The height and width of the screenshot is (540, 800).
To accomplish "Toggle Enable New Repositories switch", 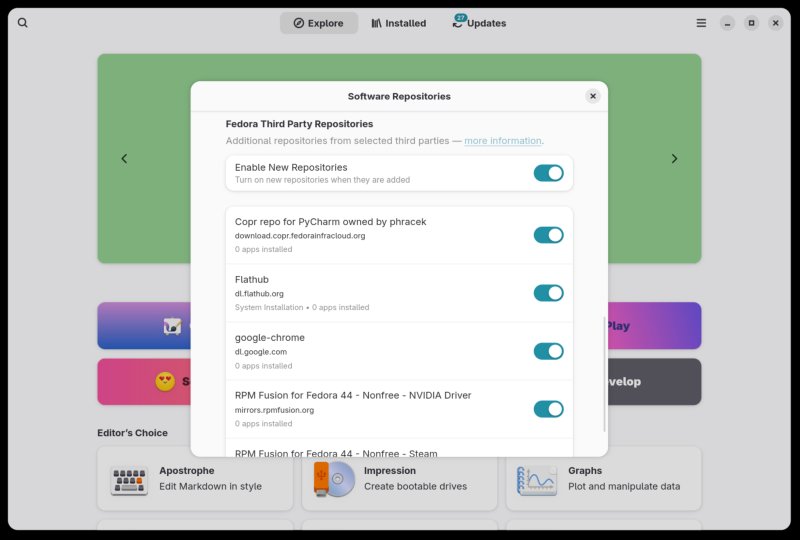I will pos(548,173).
